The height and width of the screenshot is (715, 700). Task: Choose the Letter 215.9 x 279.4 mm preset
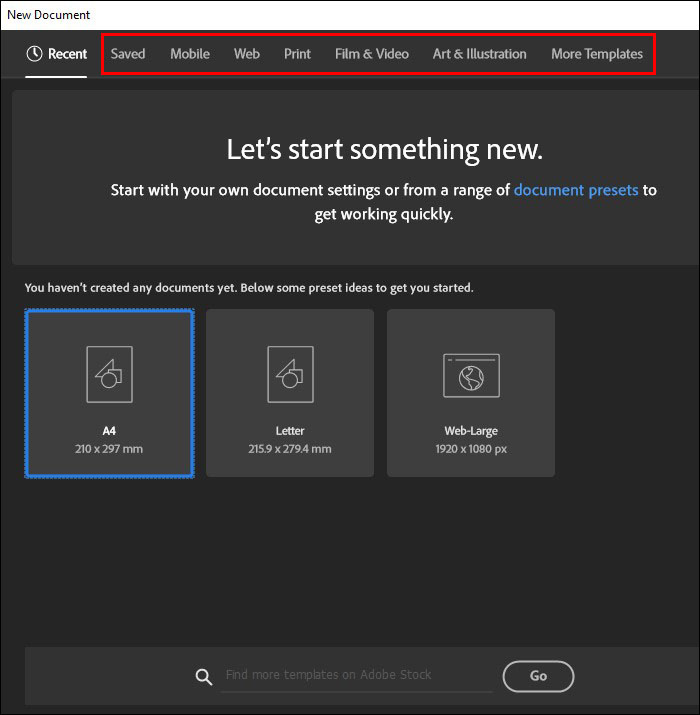290,393
